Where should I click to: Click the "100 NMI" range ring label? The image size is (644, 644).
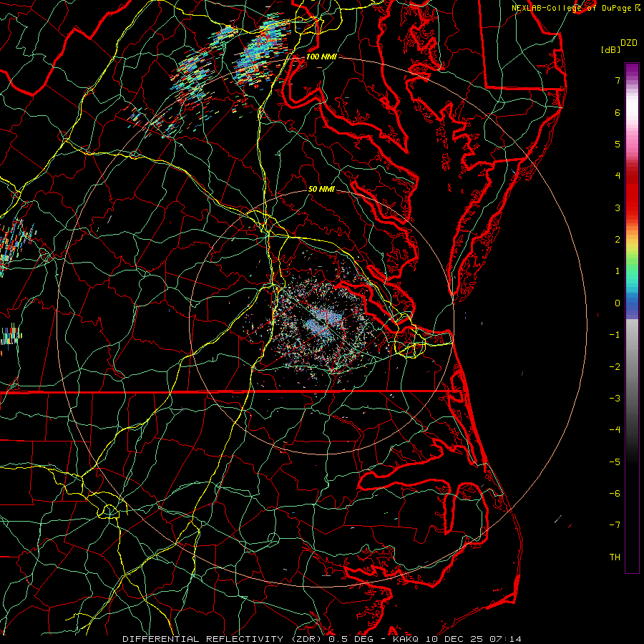click(x=321, y=57)
